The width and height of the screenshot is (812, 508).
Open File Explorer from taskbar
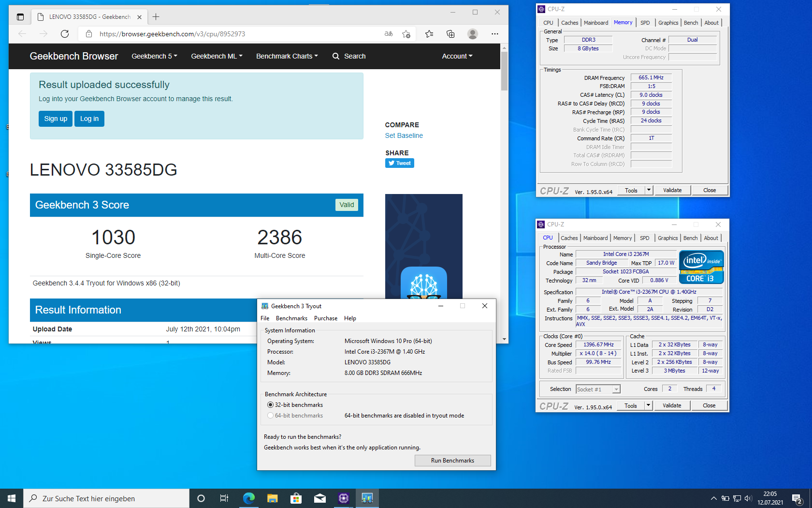[272, 498]
